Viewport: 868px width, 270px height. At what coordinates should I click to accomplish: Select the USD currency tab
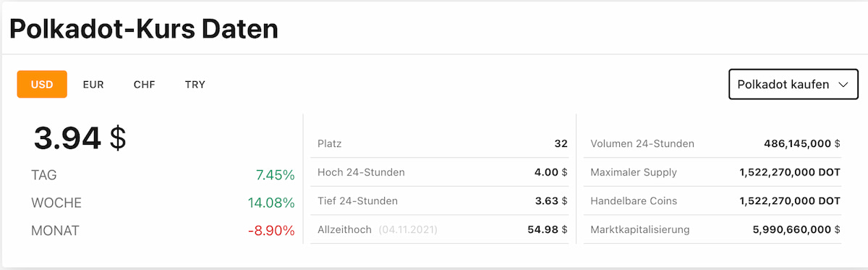(x=42, y=84)
